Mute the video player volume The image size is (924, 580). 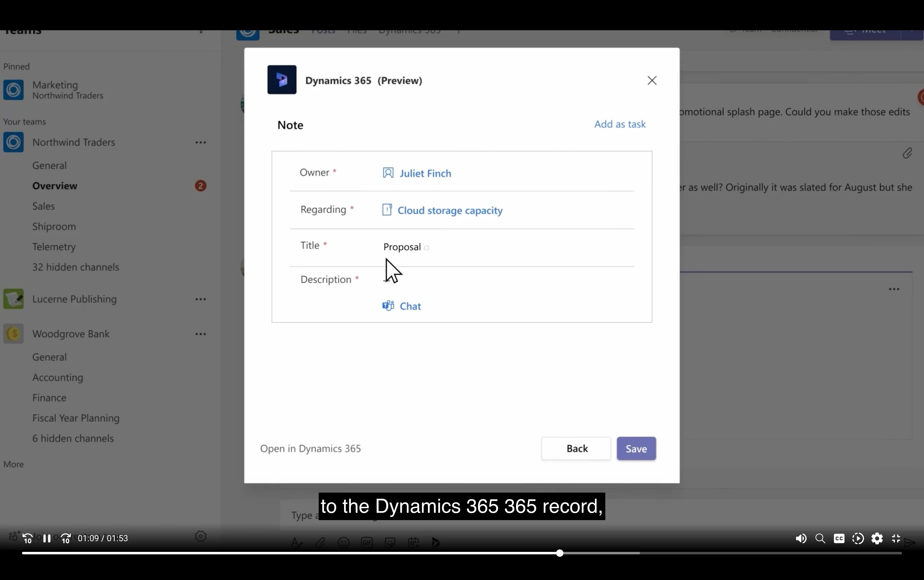(x=801, y=538)
